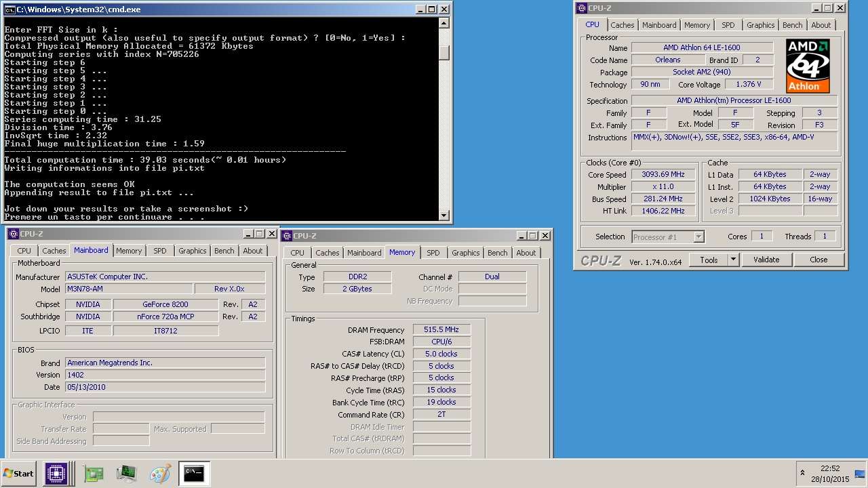Open CPU tab in the Memory window

tap(298, 253)
